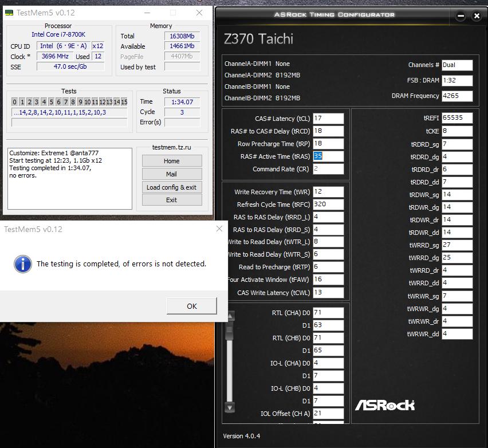Click the RTL panel scrollbar thumb
Viewport: 488px width, 448px height.
point(230,331)
